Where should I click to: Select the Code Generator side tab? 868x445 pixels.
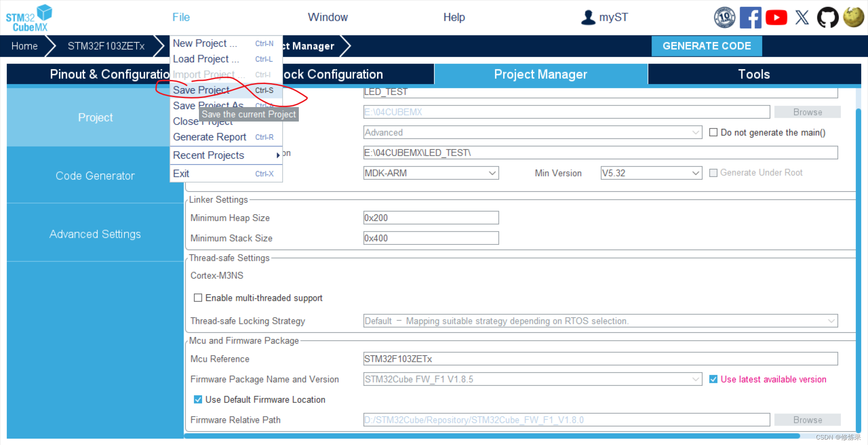tap(95, 176)
